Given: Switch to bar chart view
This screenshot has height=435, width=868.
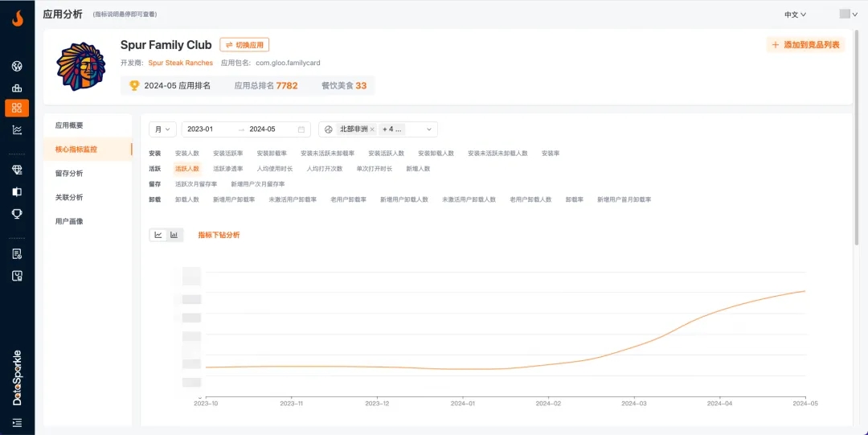Looking at the screenshot, I should coord(174,235).
